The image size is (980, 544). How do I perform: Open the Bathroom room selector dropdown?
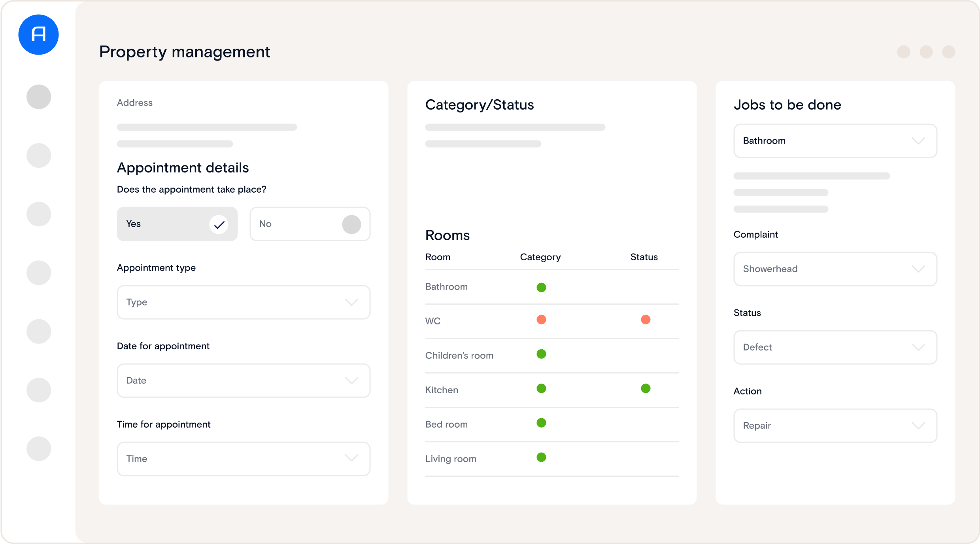(x=835, y=141)
